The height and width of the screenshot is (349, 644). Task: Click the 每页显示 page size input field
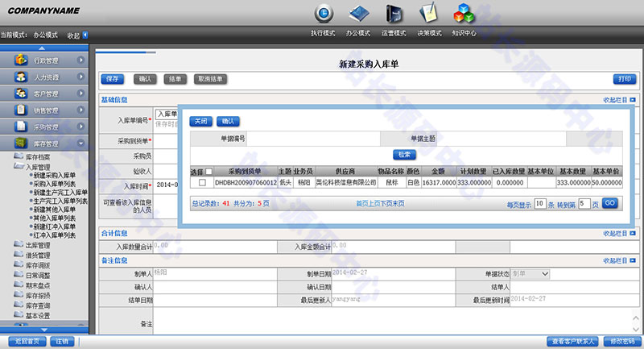pyautogui.click(x=539, y=203)
